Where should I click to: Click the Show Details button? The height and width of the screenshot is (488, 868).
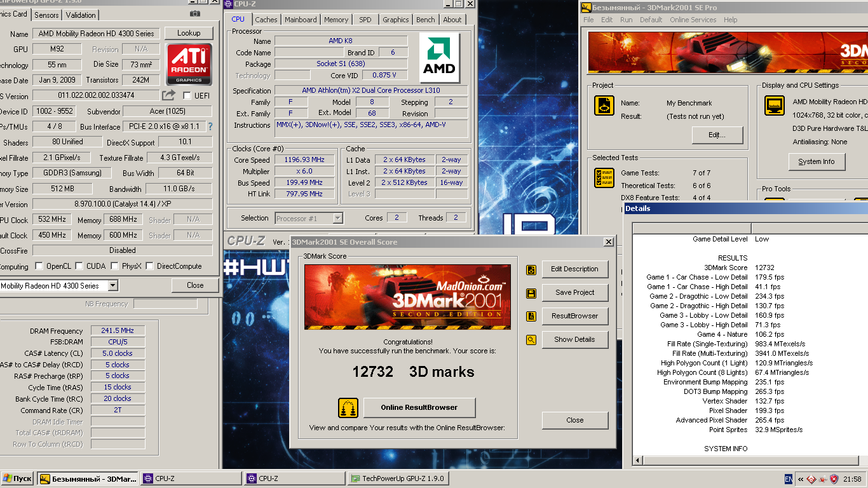[575, 340]
